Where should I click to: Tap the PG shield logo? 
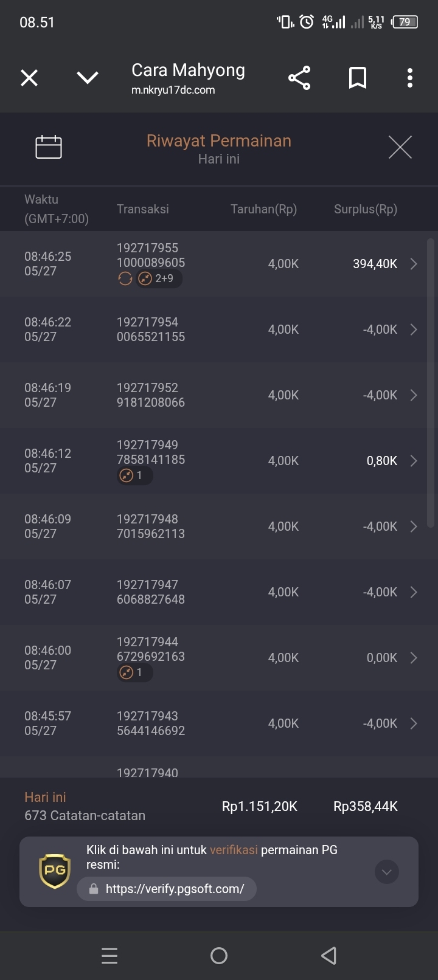click(55, 871)
